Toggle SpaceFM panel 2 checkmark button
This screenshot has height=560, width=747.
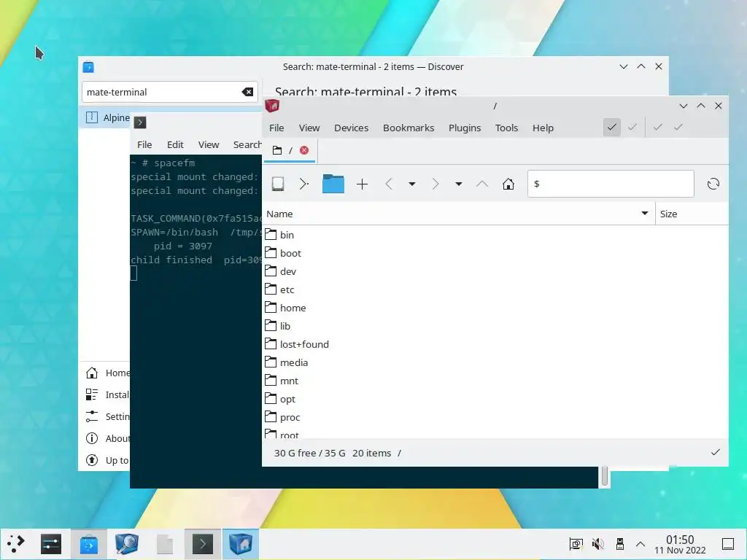(x=632, y=127)
